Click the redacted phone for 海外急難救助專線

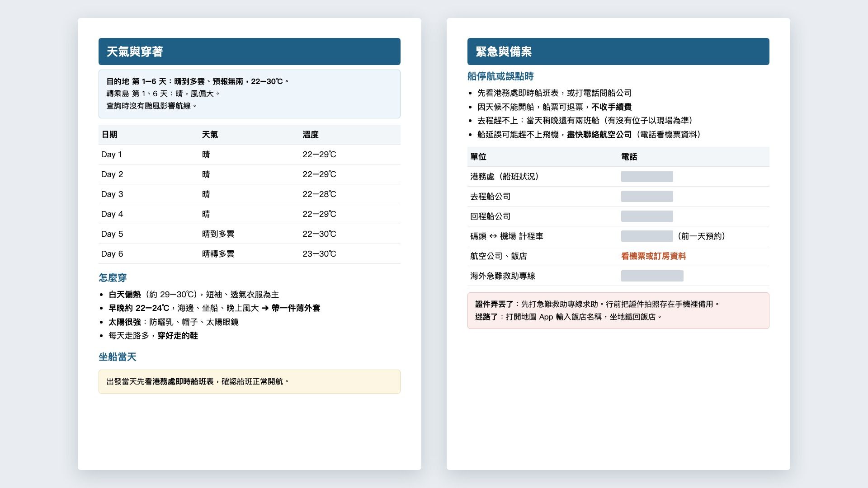click(x=652, y=276)
